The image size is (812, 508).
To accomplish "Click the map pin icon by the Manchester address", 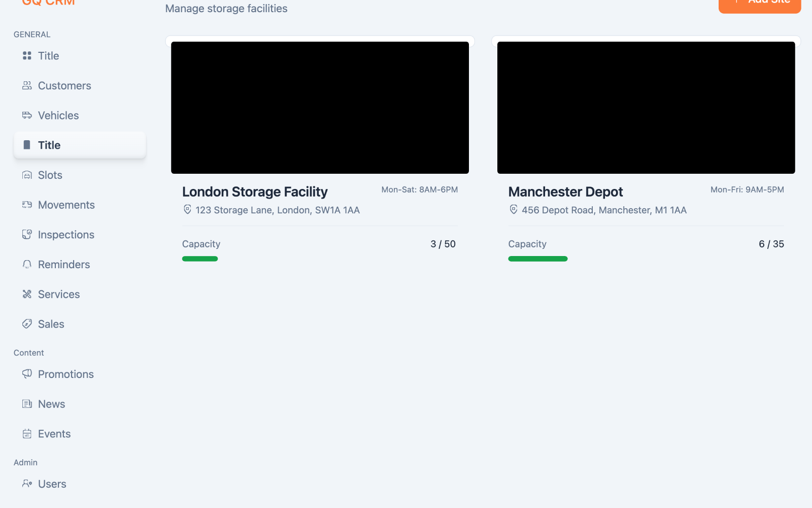I will coord(514,209).
